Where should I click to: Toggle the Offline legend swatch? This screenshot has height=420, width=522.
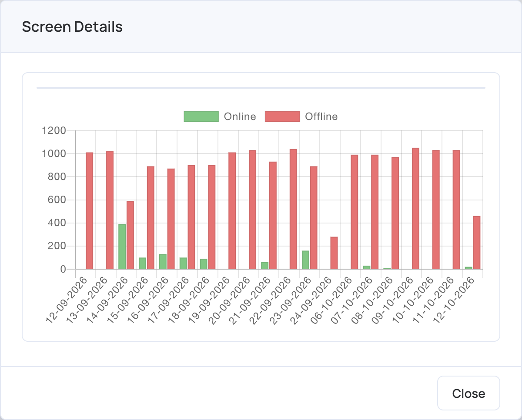(x=282, y=117)
